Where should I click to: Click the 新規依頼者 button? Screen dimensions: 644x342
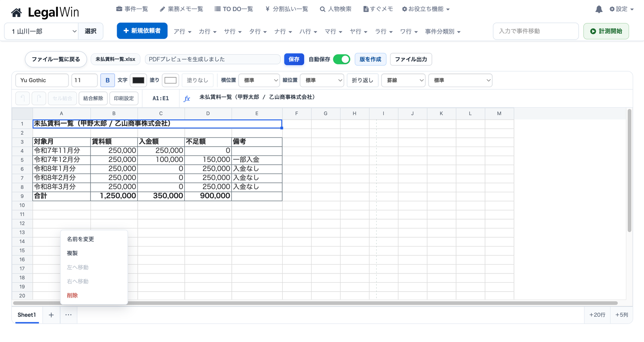pyautogui.click(x=142, y=31)
